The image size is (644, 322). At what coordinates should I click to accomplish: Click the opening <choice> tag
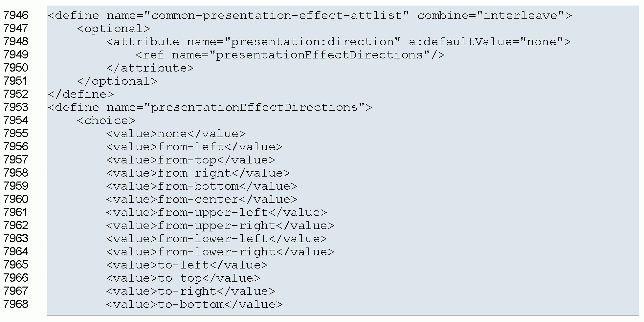(x=106, y=120)
